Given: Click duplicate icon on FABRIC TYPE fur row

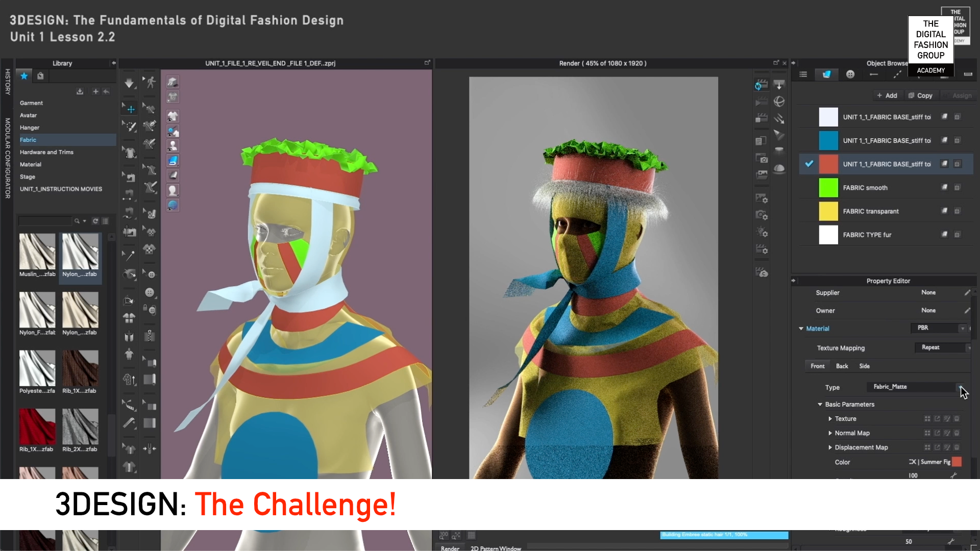Looking at the screenshot, I should coord(958,235).
